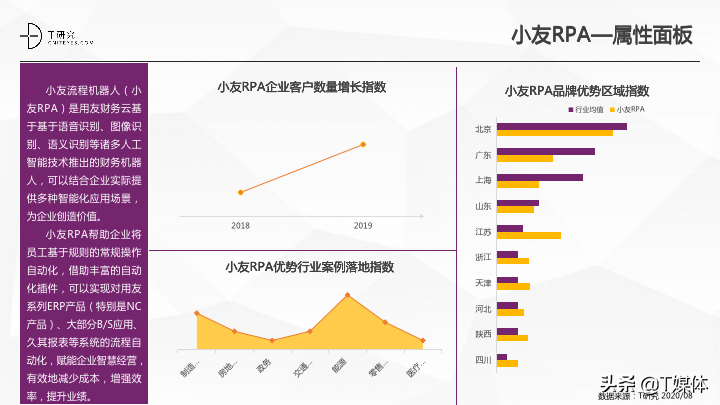Select the chart title 小友RPA企业客户数量增长指数
Screen dimensions: 720x405
click(302, 87)
